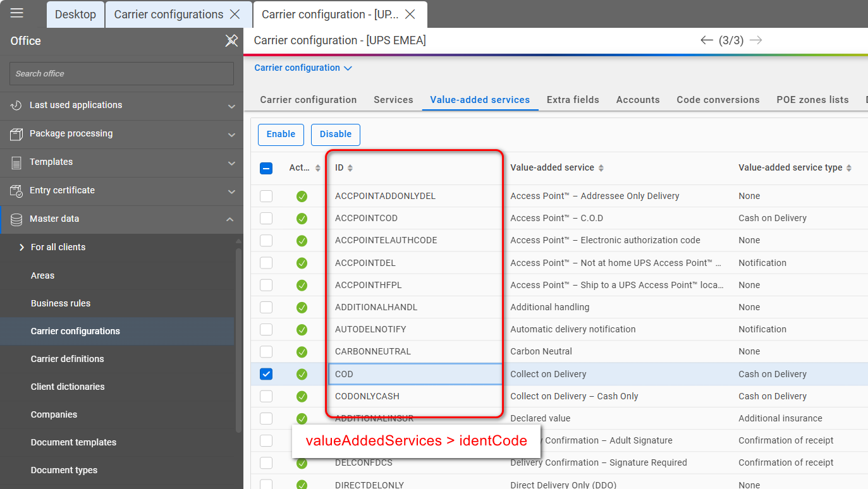
Task: Click the Package processing box icon
Action: coord(16,134)
